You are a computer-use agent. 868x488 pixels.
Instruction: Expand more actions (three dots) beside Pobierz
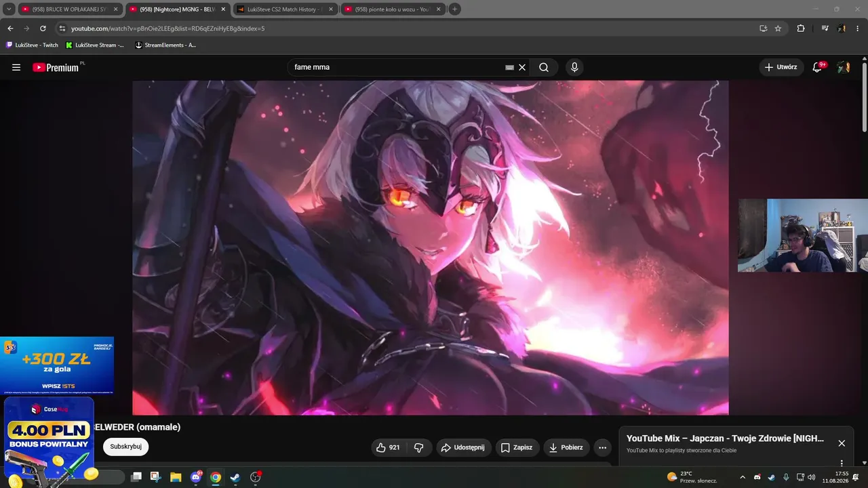(602, 447)
